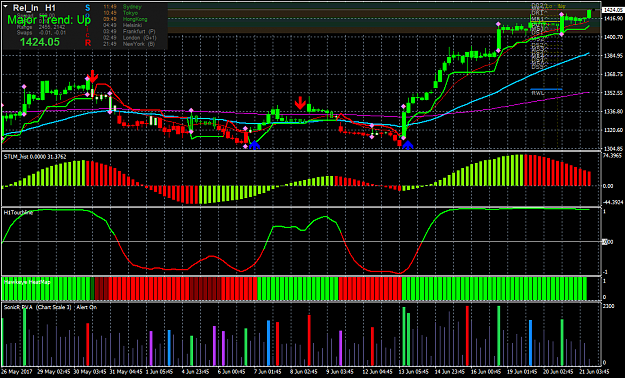Click the 1384.95 price axis value
Viewport: 625px width, 378px height.
click(x=613, y=55)
